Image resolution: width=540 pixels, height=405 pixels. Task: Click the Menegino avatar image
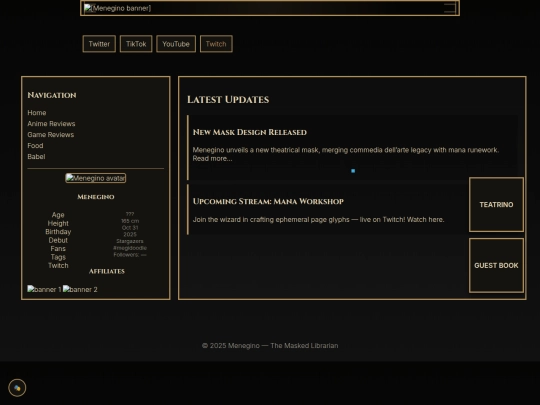(96, 178)
